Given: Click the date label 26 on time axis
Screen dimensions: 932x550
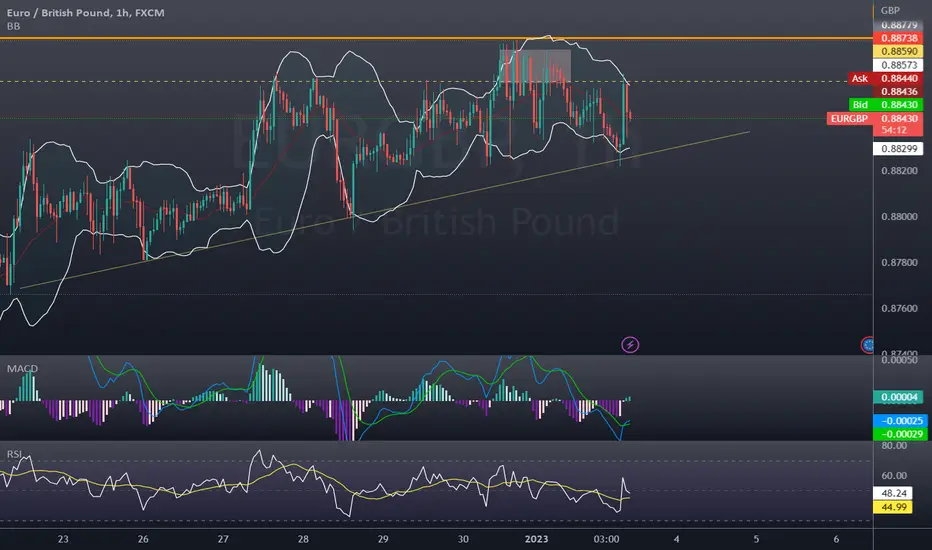Looking at the screenshot, I should [x=143, y=539].
